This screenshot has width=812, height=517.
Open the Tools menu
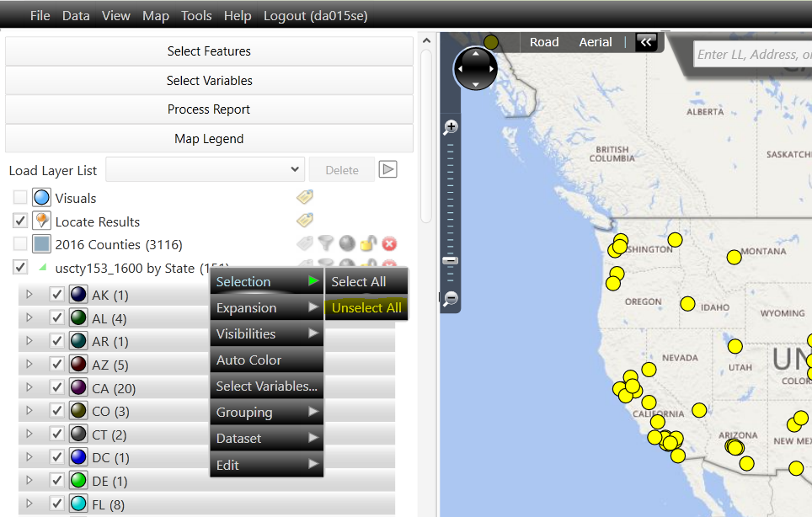[x=196, y=14]
